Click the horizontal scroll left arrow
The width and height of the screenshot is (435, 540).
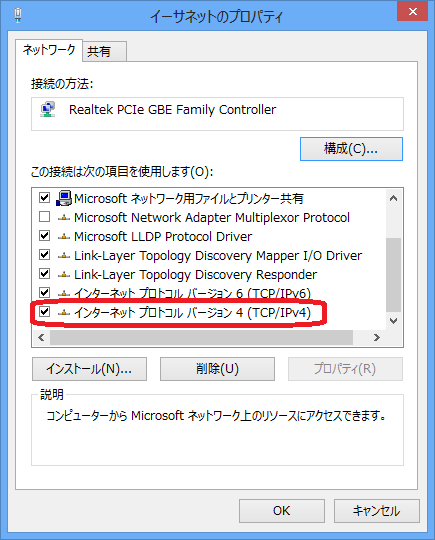[41, 338]
